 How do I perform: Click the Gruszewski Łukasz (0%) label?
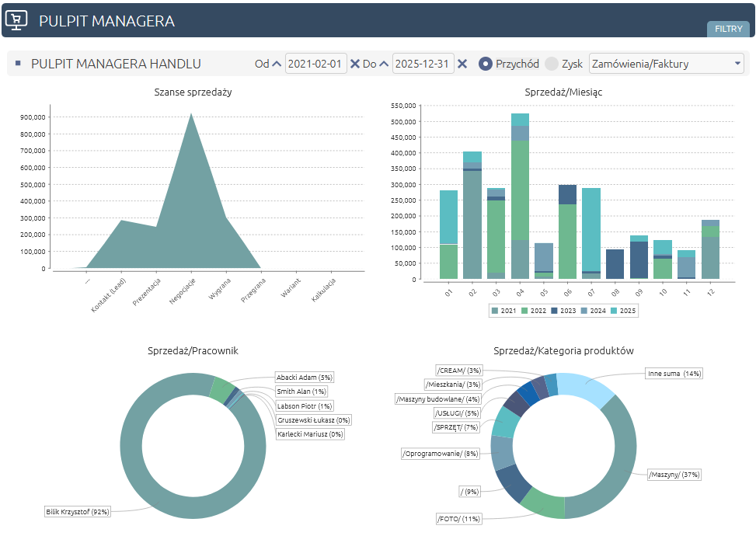point(313,419)
